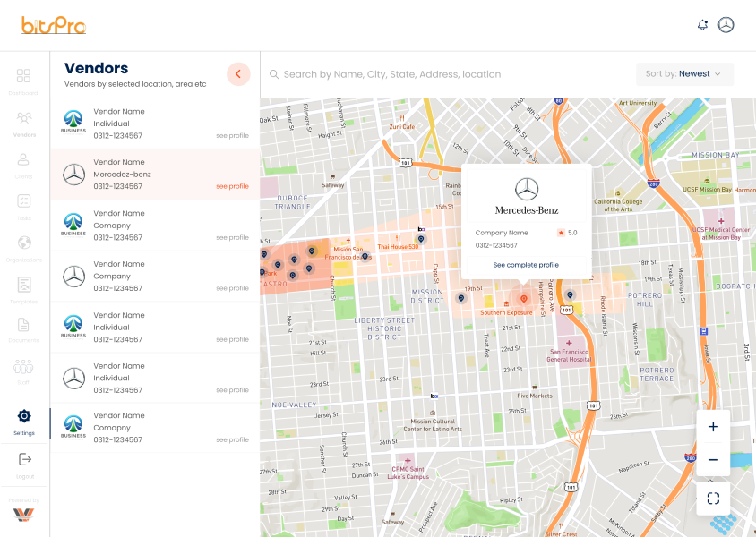Click the 5.0 rating star in popup

point(562,233)
